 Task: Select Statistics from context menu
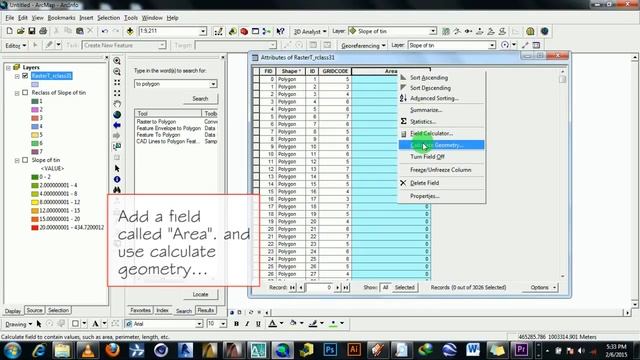(x=423, y=122)
